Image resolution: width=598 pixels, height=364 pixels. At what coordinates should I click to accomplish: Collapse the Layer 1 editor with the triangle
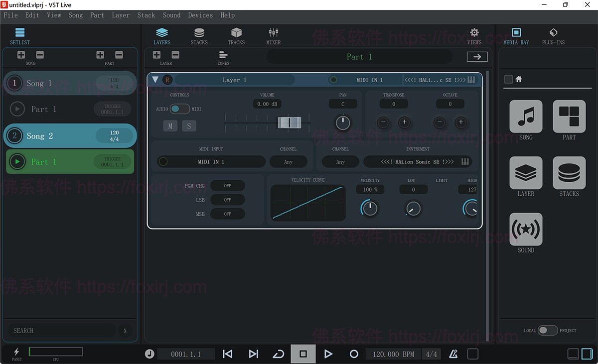tap(155, 79)
